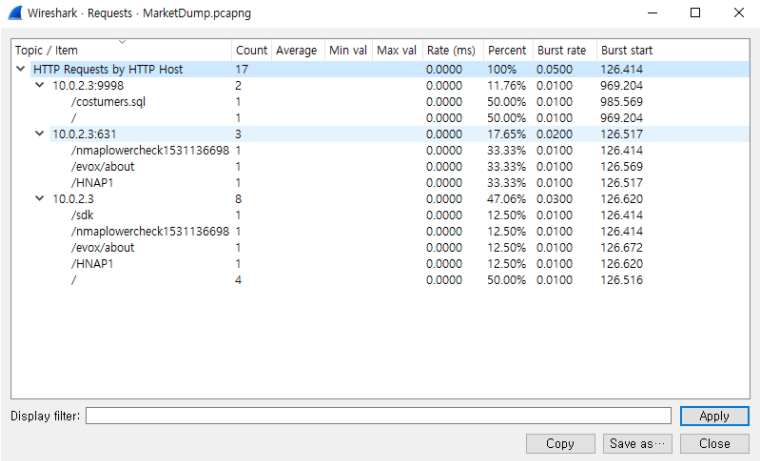The width and height of the screenshot is (760, 461).
Task: Collapse the HTTP Requests by HTTP Host tree
Action: pos(20,69)
